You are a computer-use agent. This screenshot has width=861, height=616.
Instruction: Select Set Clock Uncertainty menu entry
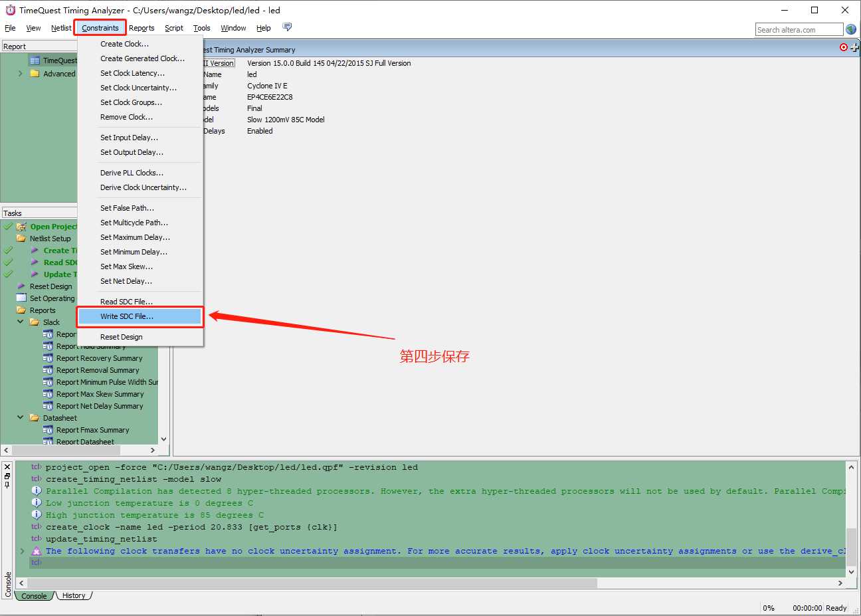click(140, 88)
